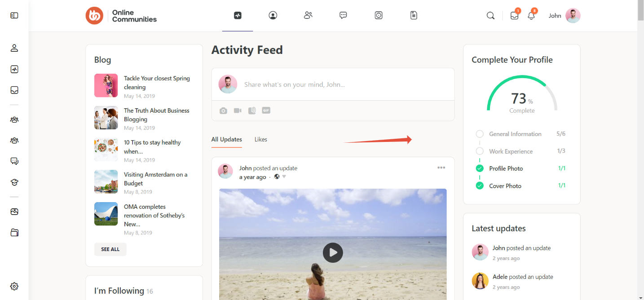Open the photos camera icon in top navigation
The height and width of the screenshot is (300, 644).
pos(379,15)
